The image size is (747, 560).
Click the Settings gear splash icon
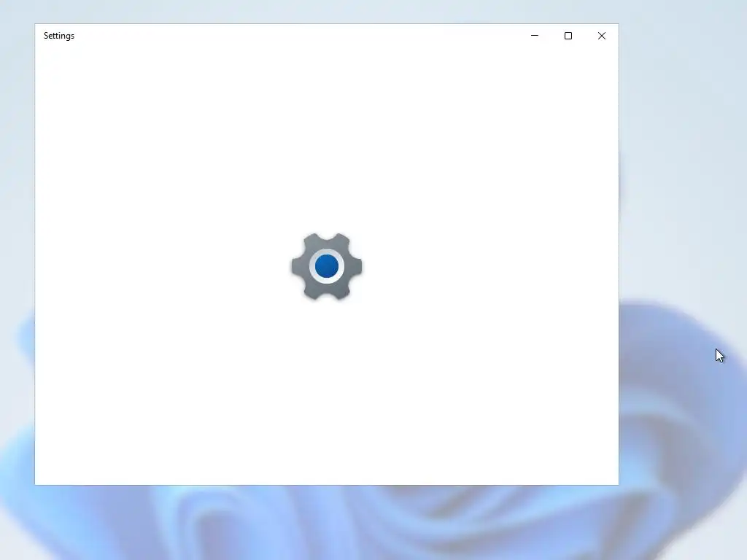coord(327,266)
